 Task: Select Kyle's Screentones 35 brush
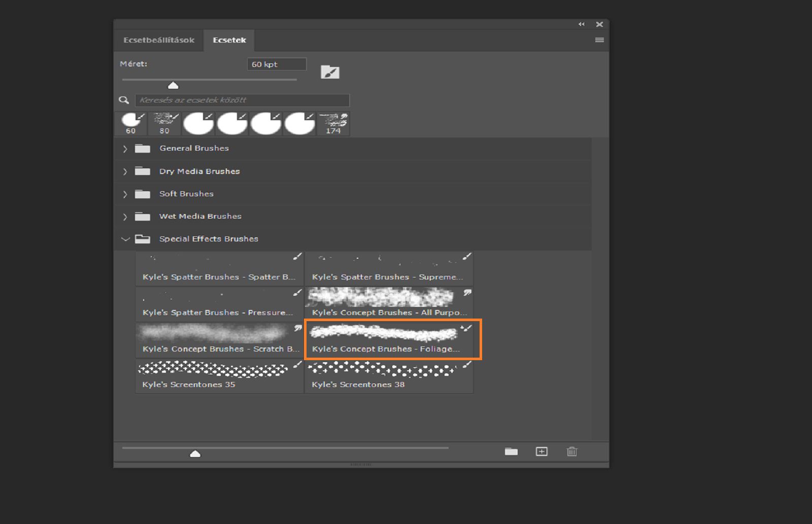[219, 376]
